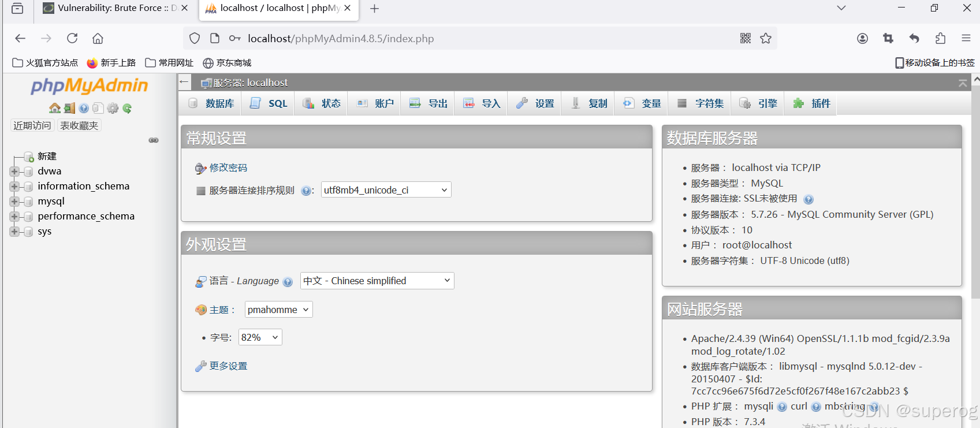The height and width of the screenshot is (428, 980).
Task: Expand the mysql database node
Action: (14, 202)
